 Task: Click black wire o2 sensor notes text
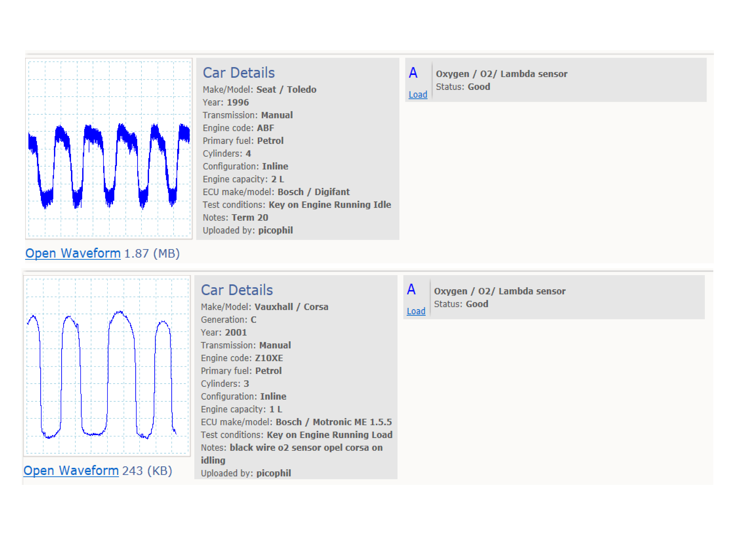point(292,454)
